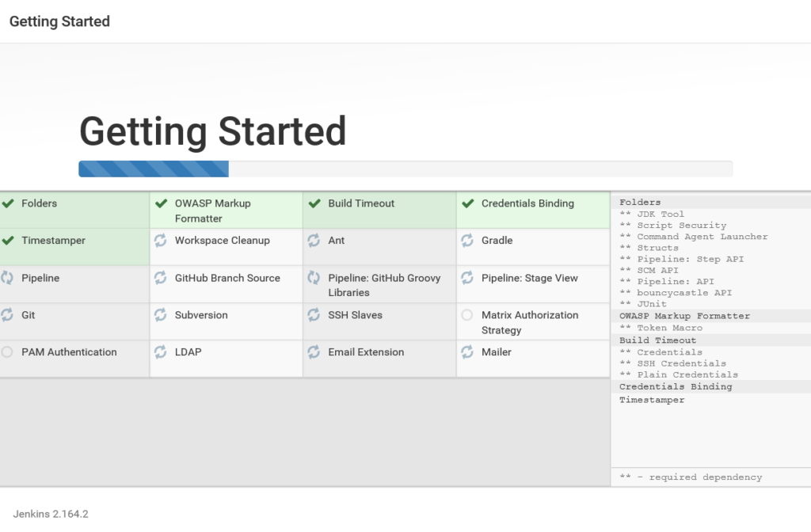Click the Git plugin label
The image size is (811, 532).
pyautogui.click(x=28, y=315)
